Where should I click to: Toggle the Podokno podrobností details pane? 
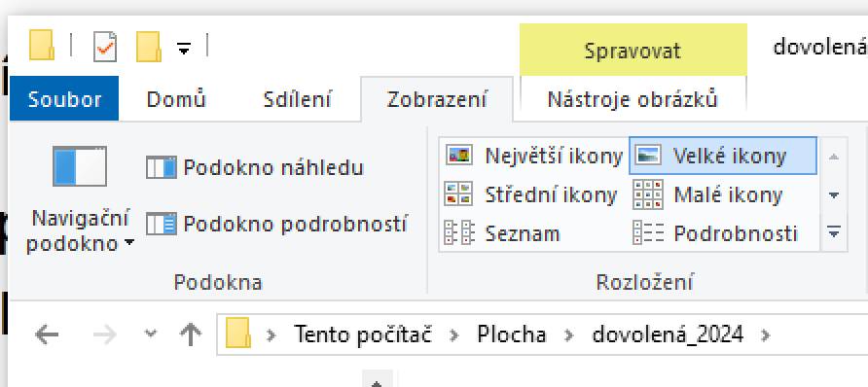tap(276, 224)
